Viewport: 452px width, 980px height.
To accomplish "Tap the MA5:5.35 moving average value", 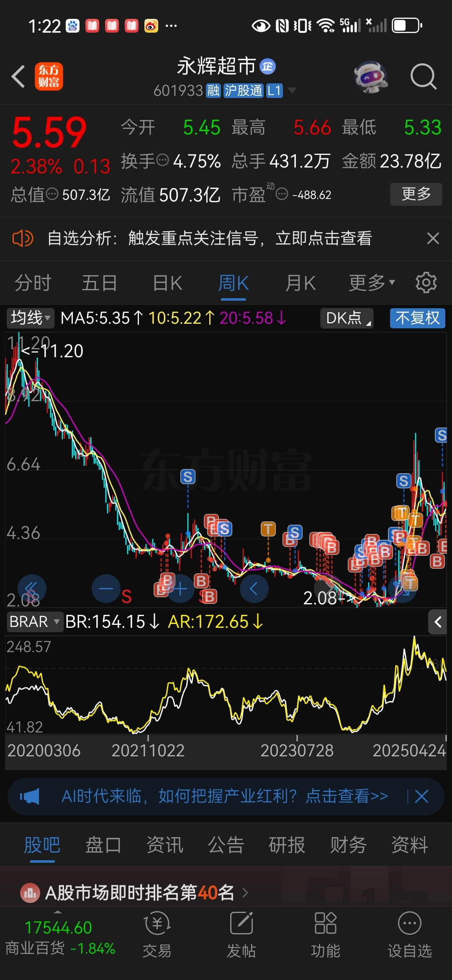I will pos(102,318).
